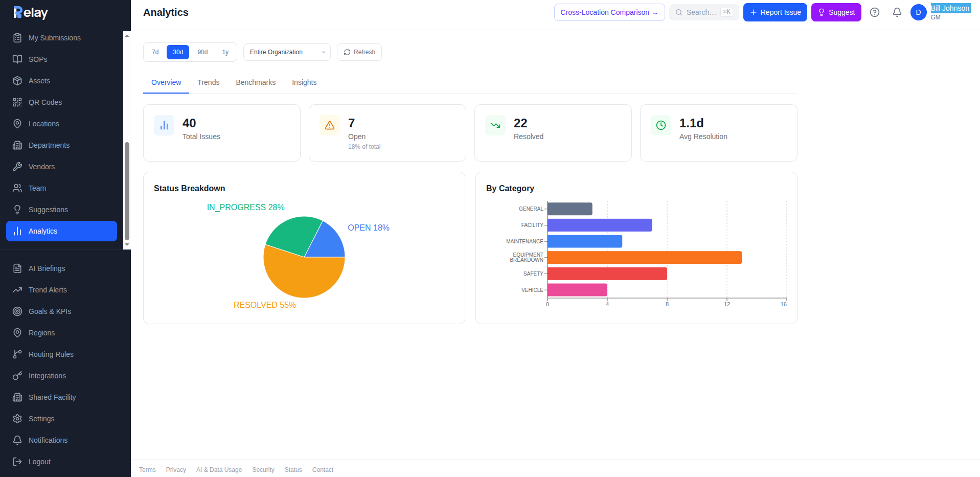Click the gray General category bar
Screen dimensions: 980x477
(570, 209)
